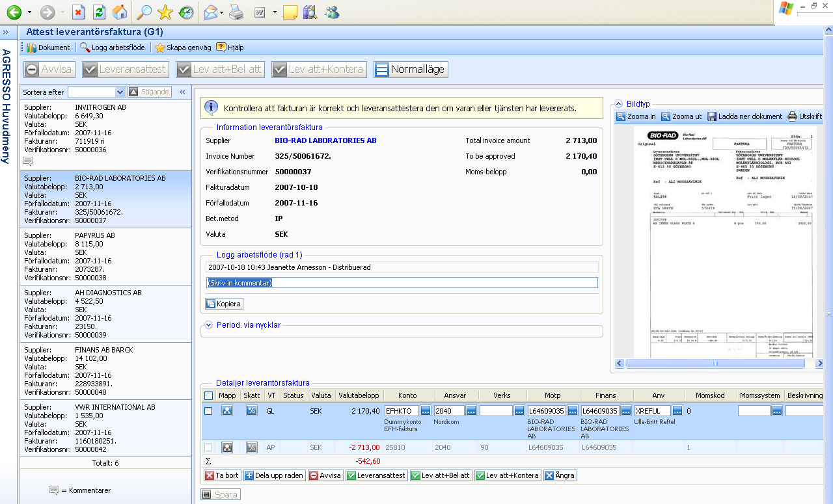Click the greyed top Avvisa button
Image resolution: width=833 pixels, height=504 pixels.
point(49,70)
